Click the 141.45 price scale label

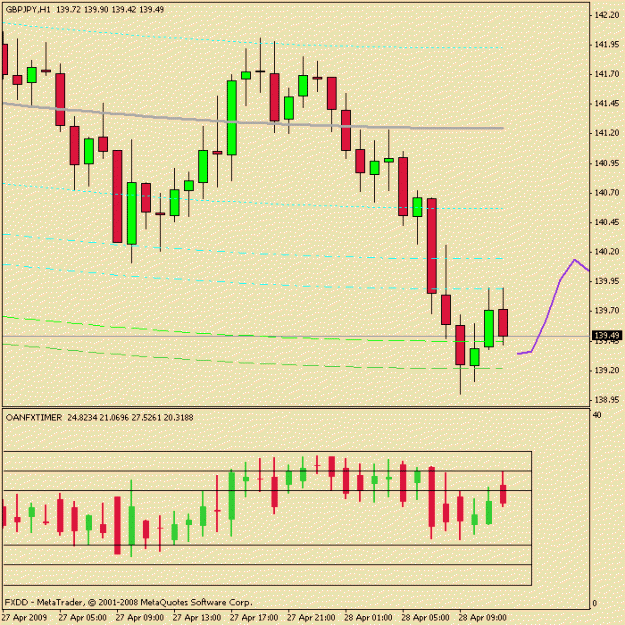pos(607,104)
